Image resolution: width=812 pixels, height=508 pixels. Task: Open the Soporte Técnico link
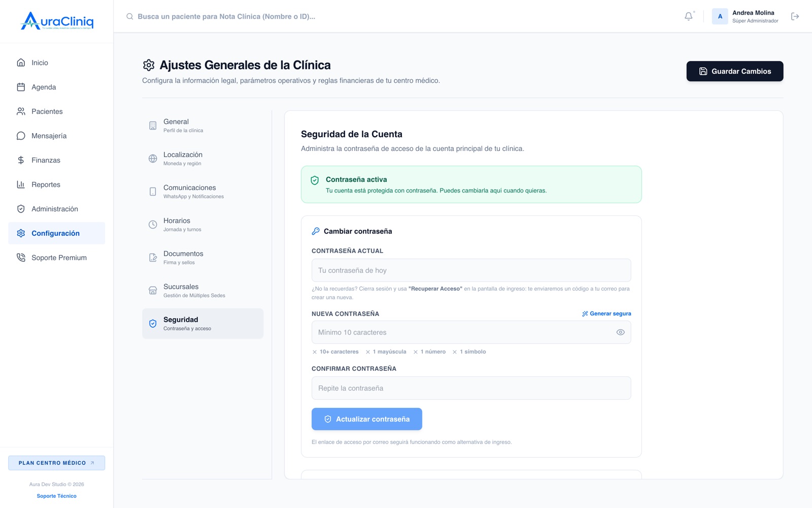point(57,496)
